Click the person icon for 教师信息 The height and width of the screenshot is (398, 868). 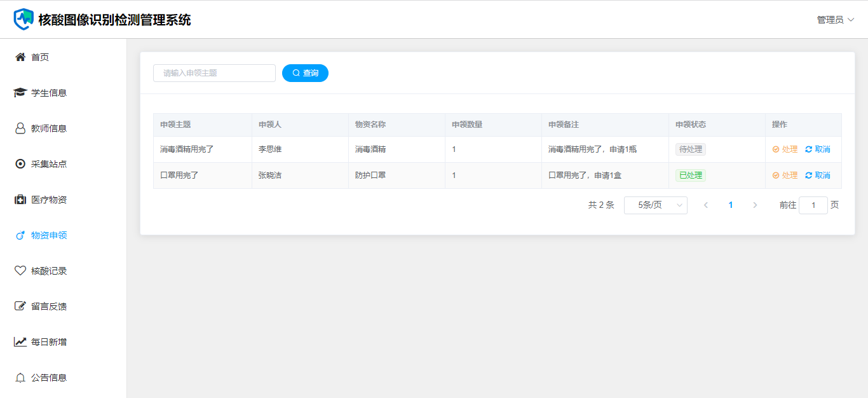20,128
